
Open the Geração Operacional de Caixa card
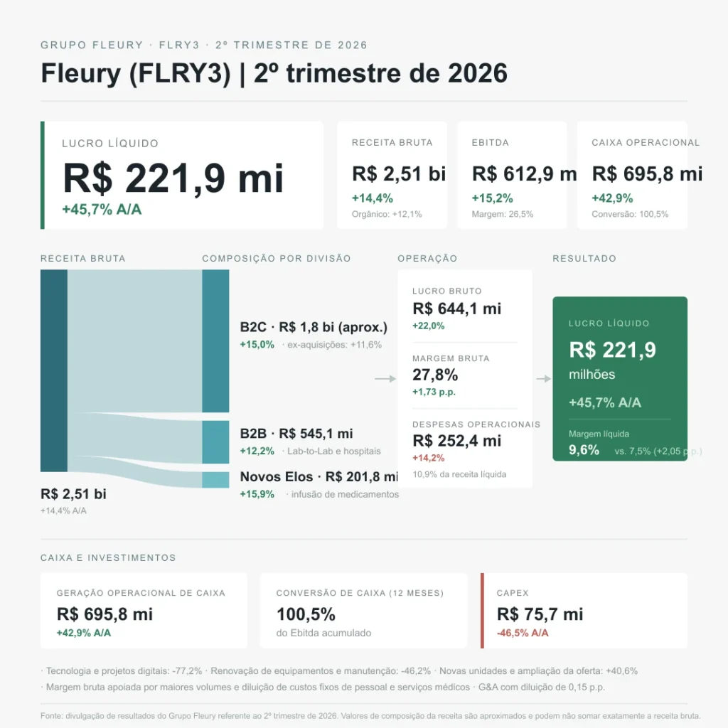click(144, 611)
